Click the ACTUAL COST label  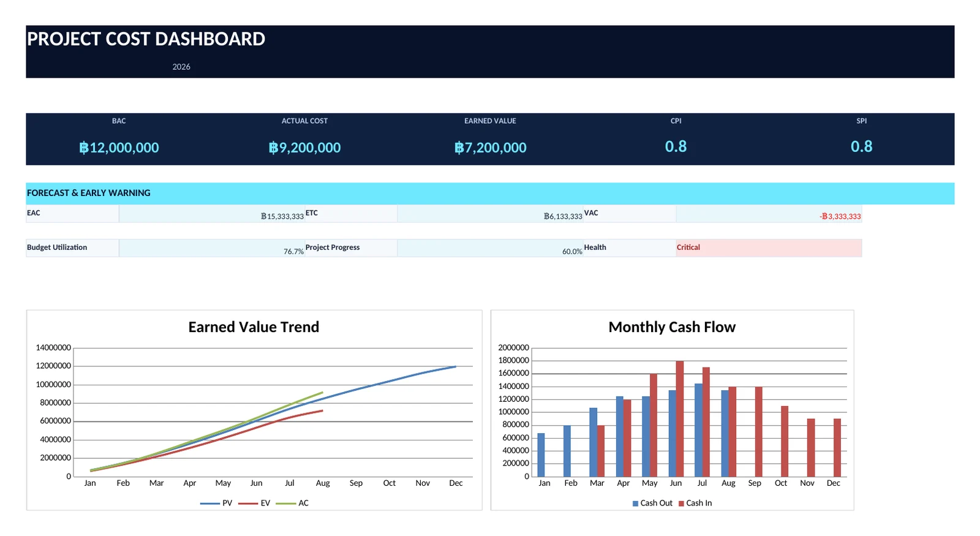coord(304,121)
